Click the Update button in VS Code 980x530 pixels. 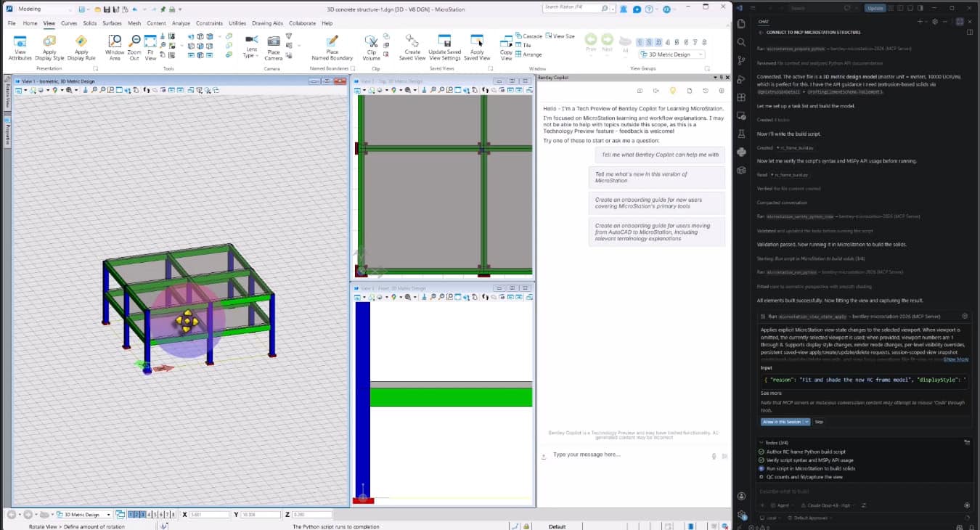point(875,8)
